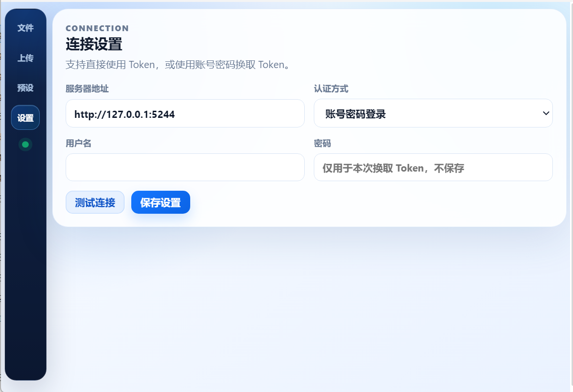Focus the 密码 field with Token placeholder
Screen dimensions: 573x392
coord(433,168)
